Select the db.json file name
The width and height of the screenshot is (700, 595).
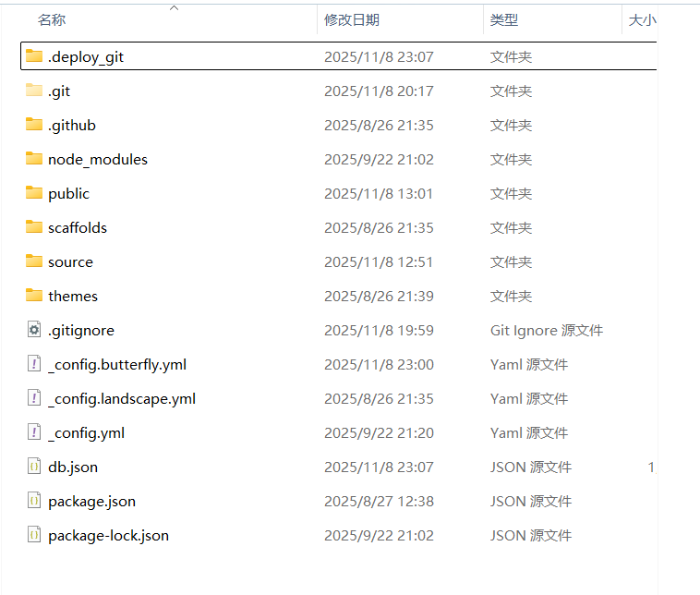73,467
